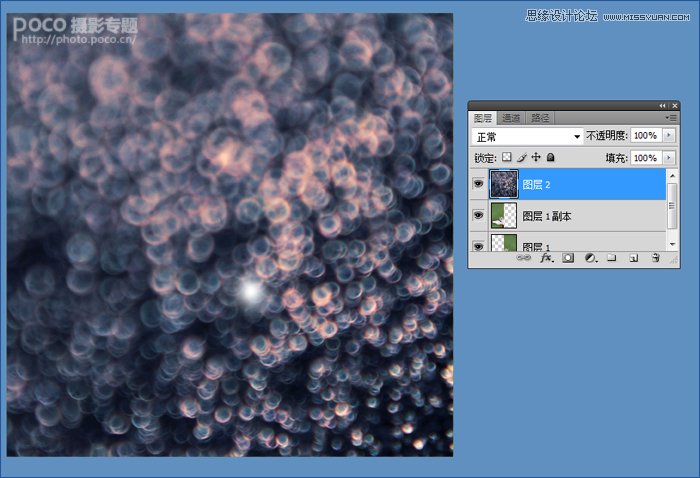Hide 图层 1 副本 layer visibility
This screenshot has height=478, width=700.
click(x=478, y=216)
